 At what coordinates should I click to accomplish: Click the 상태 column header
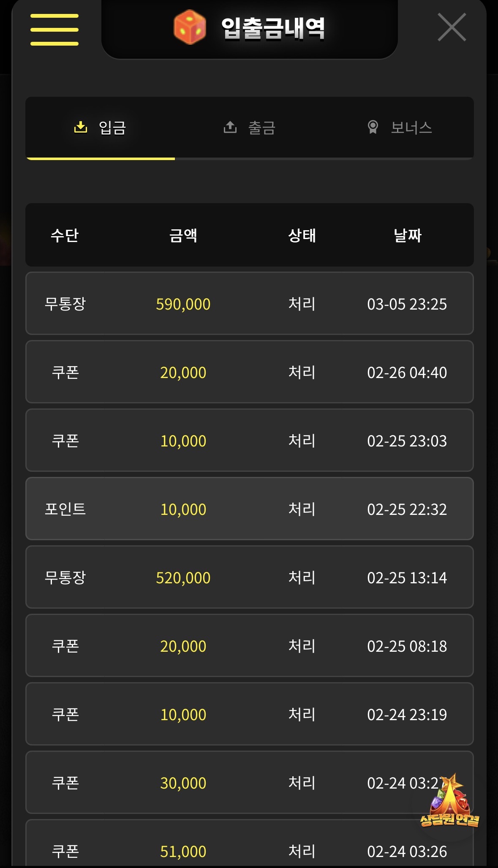tap(302, 235)
